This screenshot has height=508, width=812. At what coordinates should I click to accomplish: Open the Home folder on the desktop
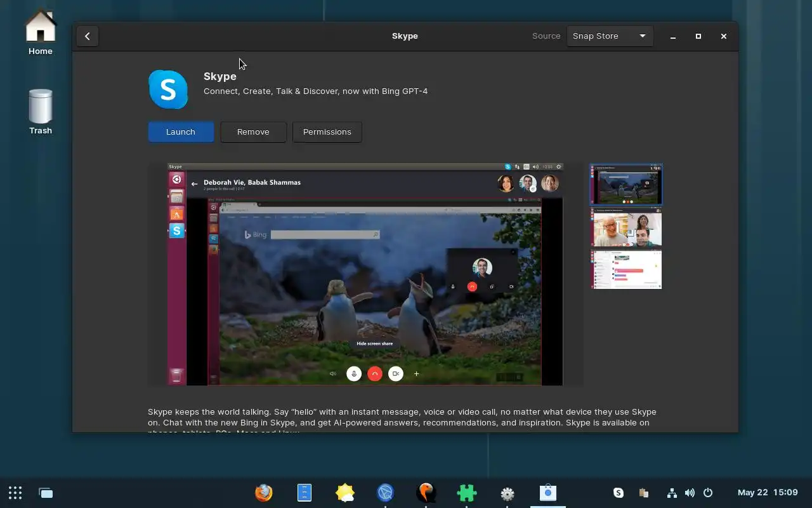[x=41, y=32]
